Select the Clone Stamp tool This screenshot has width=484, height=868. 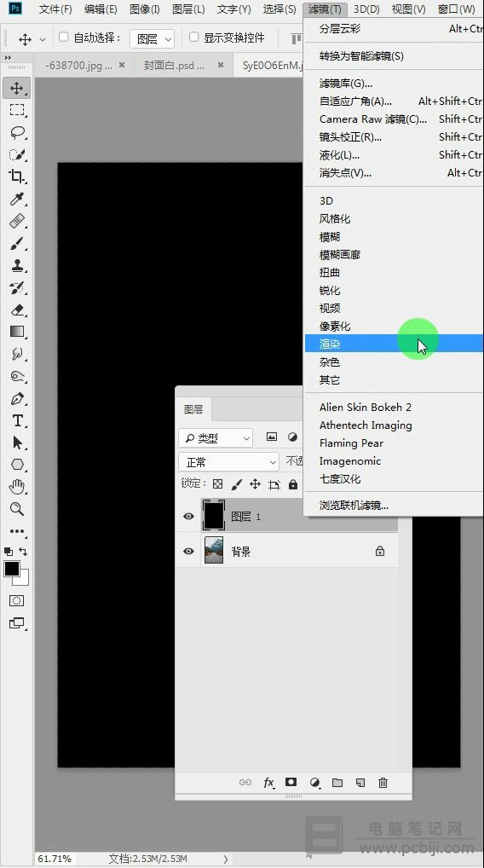pyautogui.click(x=16, y=265)
